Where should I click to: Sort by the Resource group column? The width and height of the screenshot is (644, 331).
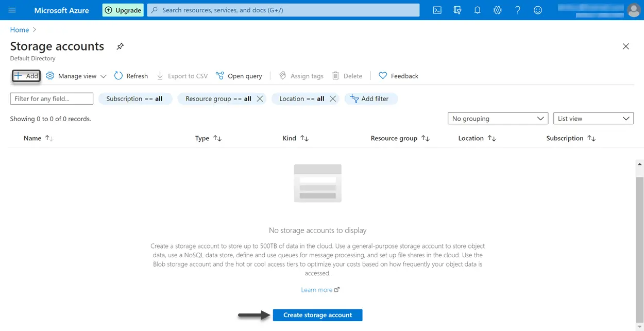400,138
